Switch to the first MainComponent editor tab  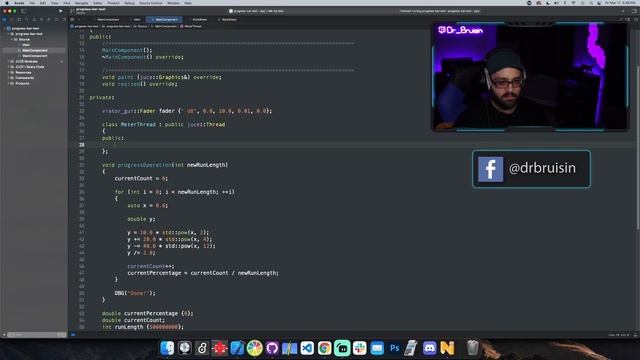click(x=108, y=19)
